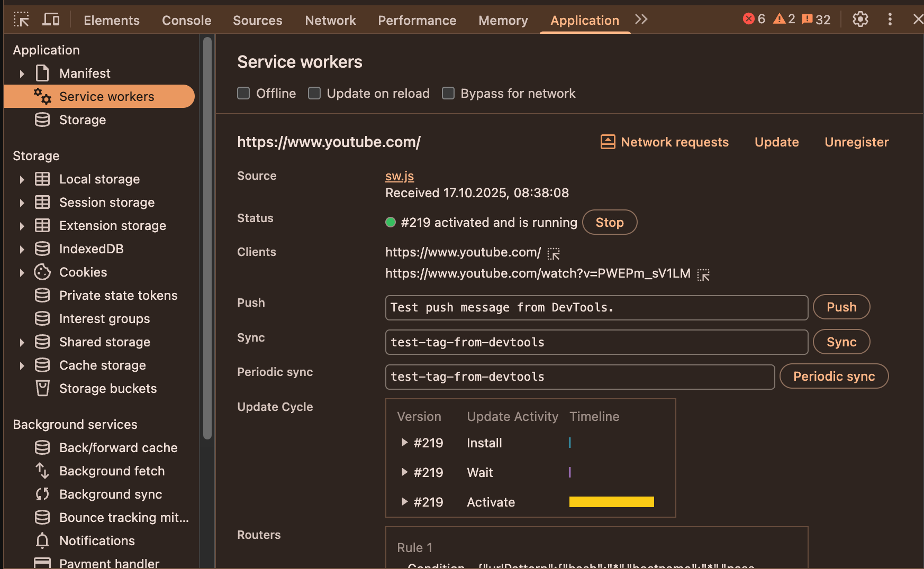Focus the youtube.com client via its icon
Screen dimensions: 924x569
(554, 254)
